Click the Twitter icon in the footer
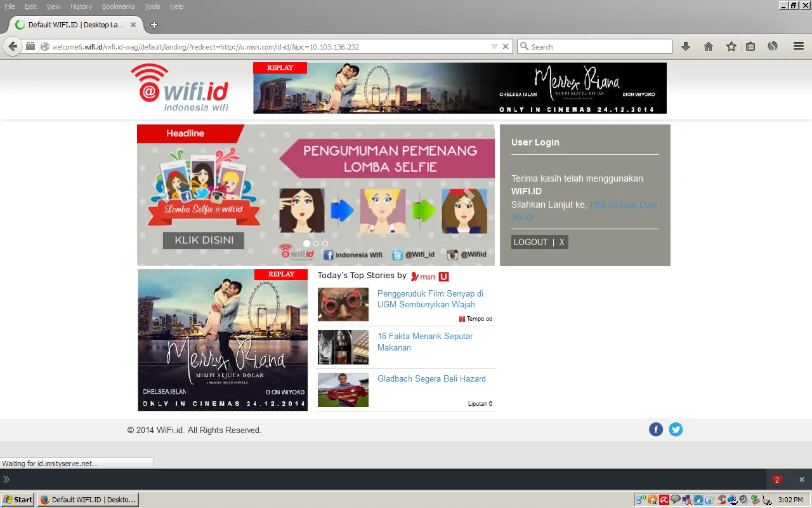This screenshot has height=508, width=812. tap(676, 430)
